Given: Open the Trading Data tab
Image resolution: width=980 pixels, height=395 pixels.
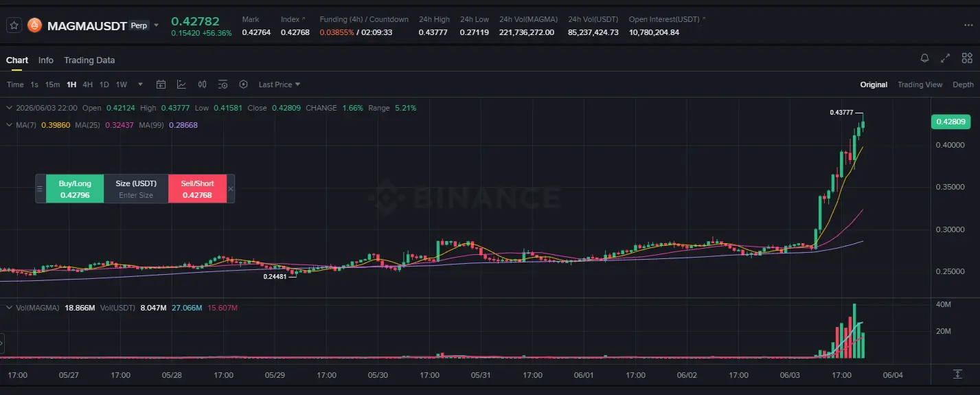Looking at the screenshot, I should tap(89, 60).
